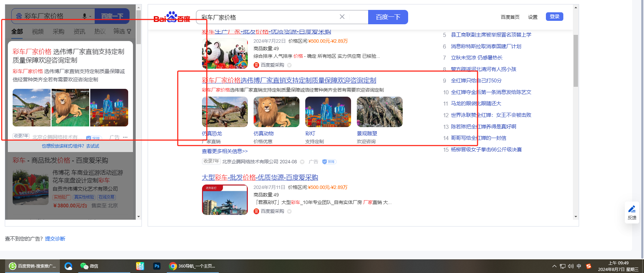
Task: Expand dropdown arrow beside 北京企腾网络技术有限公司 2024-08
Action: pos(302,162)
